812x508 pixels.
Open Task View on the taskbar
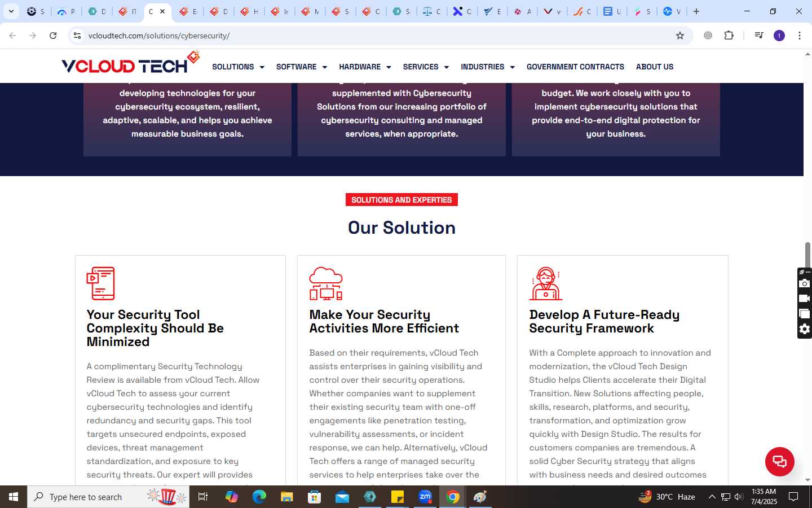(x=203, y=497)
